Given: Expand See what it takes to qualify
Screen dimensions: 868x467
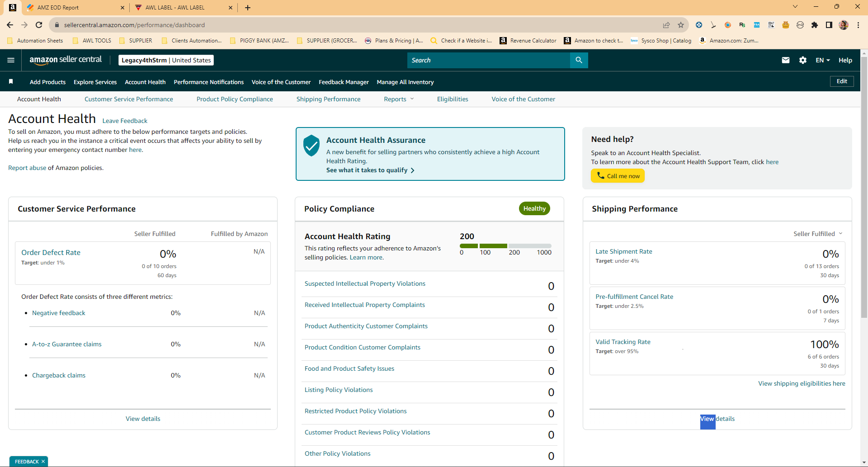Looking at the screenshot, I should point(370,170).
